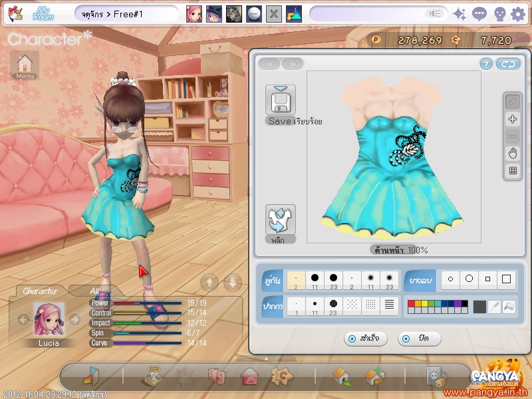Screen dimensions: 532x399
Task: Click the pink-haired character slot in top bar
Action: [x=194, y=14]
